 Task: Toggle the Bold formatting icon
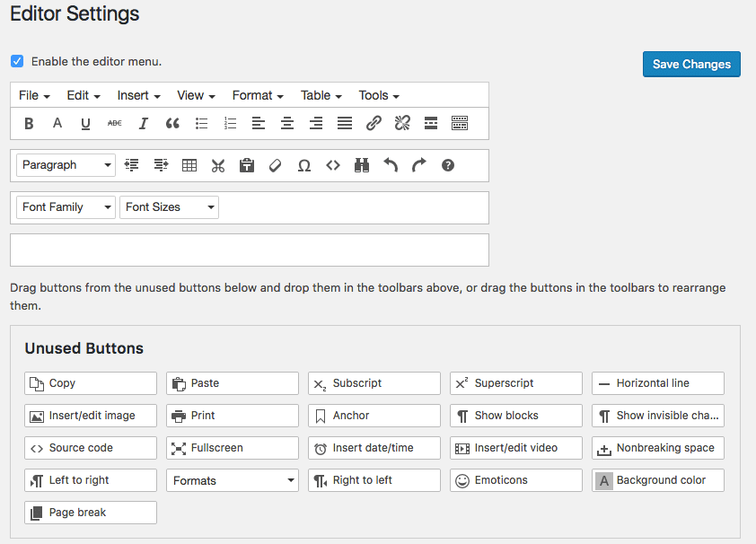point(29,123)
